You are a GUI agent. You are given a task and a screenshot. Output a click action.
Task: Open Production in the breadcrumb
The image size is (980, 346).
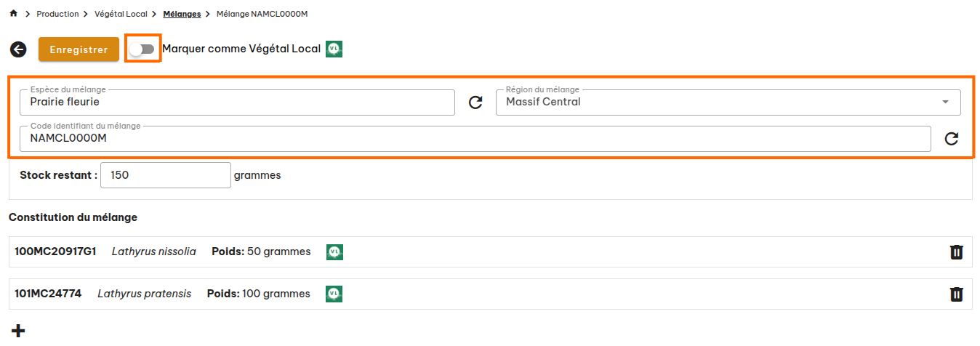pyautogui.click(x=57, y=14)
